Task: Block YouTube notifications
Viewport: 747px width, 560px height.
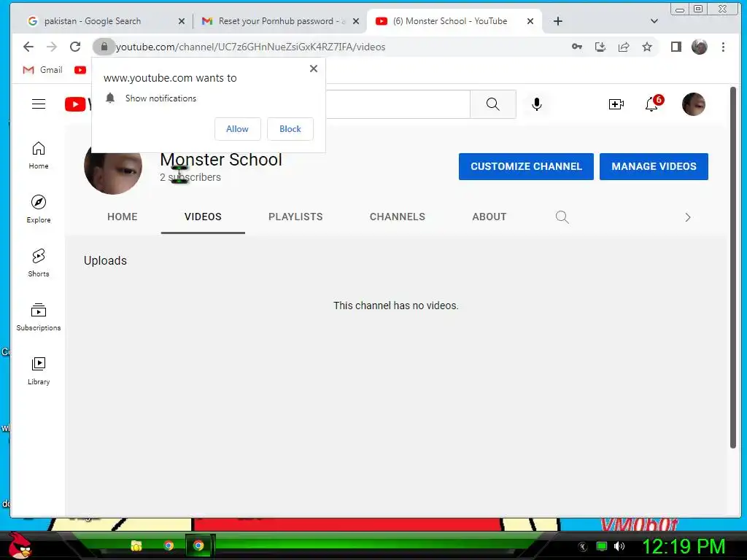Action: point(290,128)
